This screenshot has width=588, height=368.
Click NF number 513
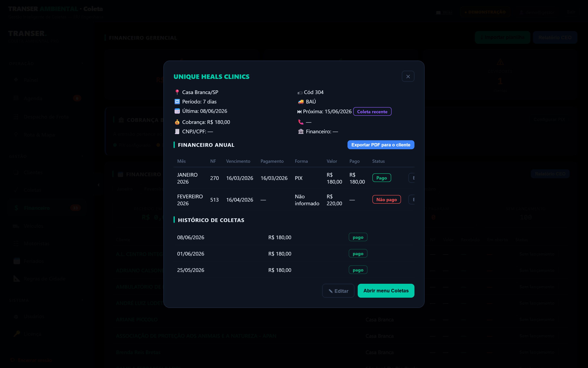tap(214, 200)
